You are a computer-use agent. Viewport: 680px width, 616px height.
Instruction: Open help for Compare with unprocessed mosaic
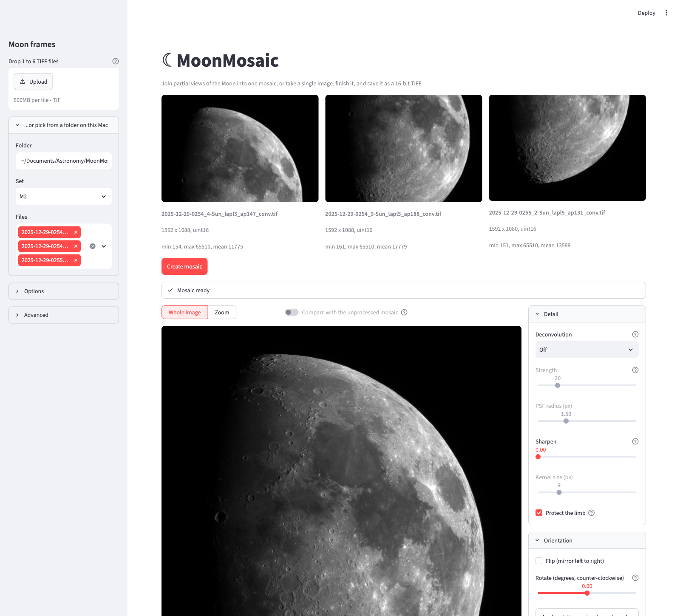404,312
